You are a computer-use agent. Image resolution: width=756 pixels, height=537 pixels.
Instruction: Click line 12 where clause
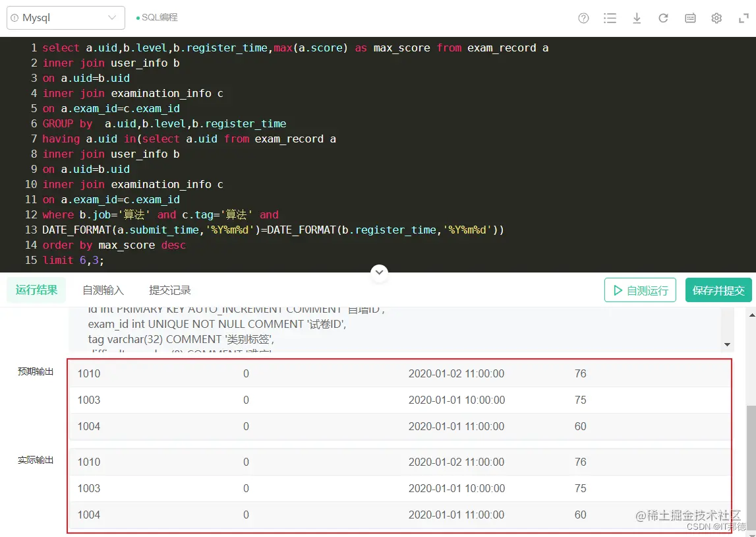[x=161, y=214]
